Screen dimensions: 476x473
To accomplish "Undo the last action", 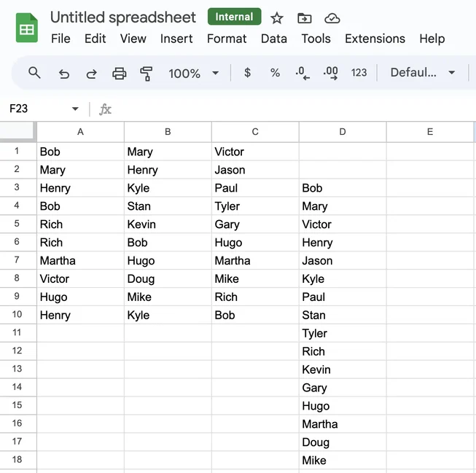I will point(64,73).
